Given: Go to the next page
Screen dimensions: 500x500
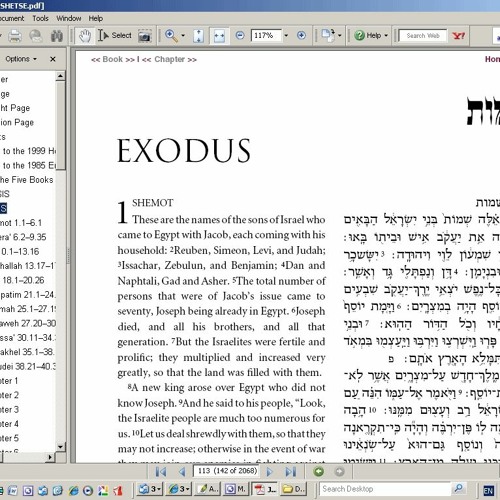Looking at the screenshot, I should 270,471.
